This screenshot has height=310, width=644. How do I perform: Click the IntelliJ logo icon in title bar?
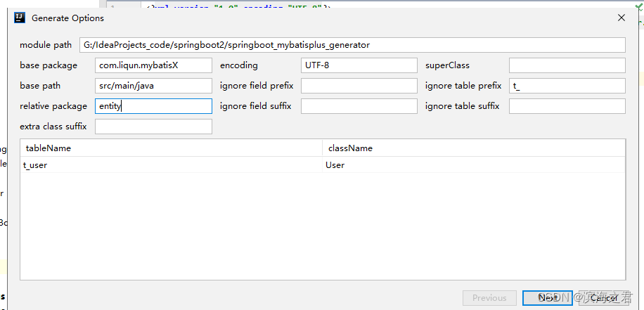[19, 18]
